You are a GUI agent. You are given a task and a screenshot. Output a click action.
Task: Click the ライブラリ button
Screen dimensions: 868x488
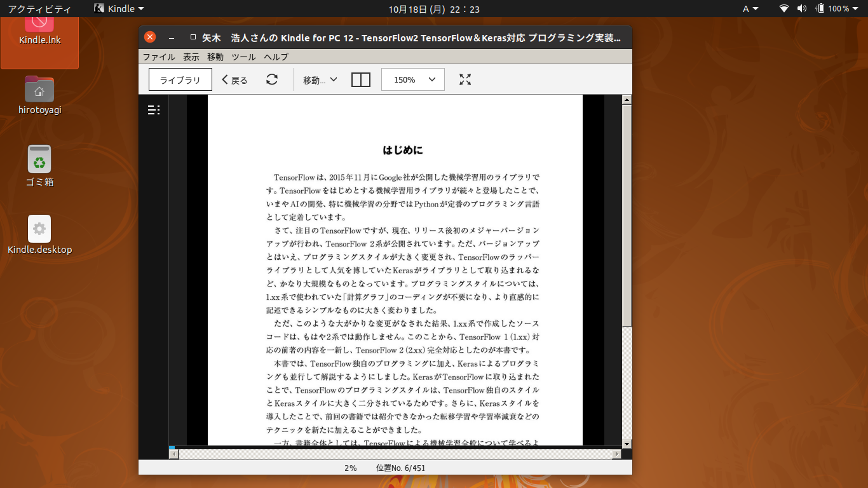coord(180,80)
